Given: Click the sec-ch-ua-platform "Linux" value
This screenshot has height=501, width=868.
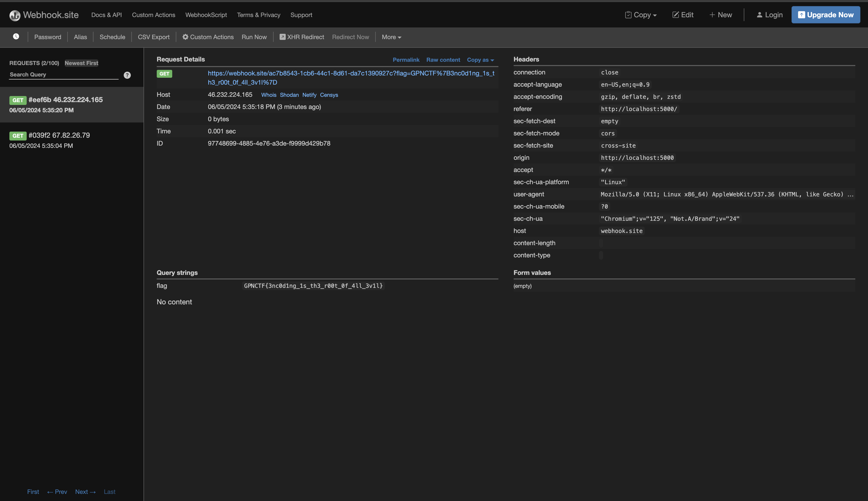Looking at the screenshot, I should [x=613, y=182].
